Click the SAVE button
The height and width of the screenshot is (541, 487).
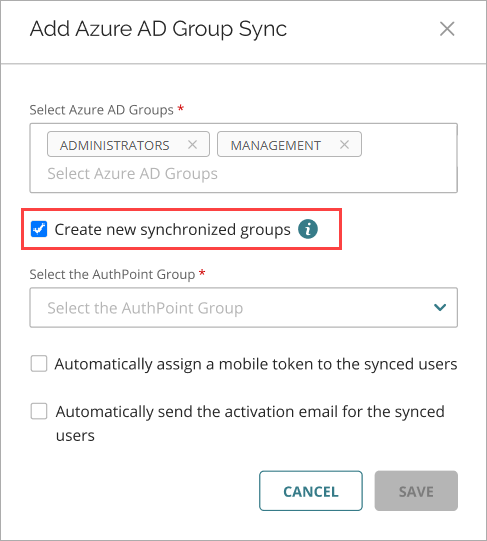416,491
